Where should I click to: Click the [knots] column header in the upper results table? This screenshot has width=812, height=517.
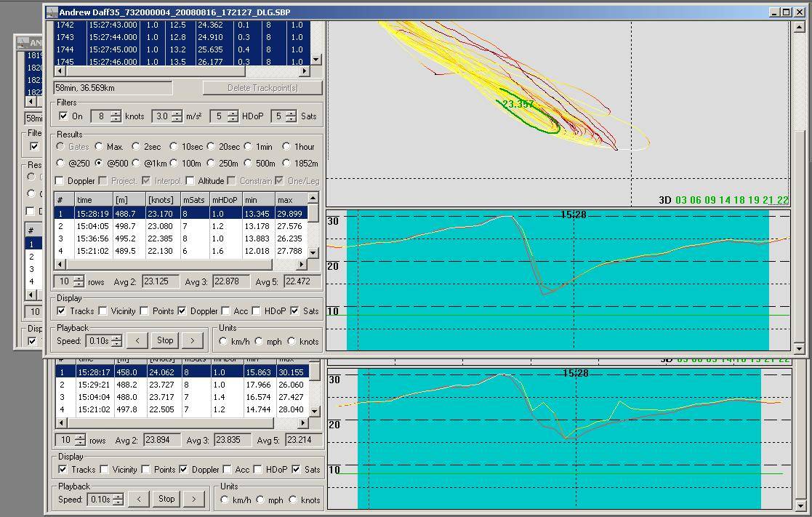(161, 199)
